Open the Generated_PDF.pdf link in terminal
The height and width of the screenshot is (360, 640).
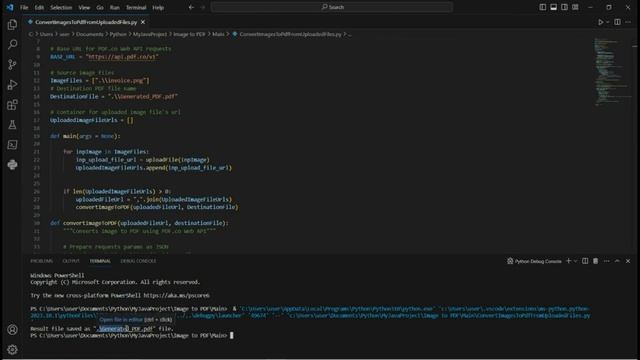tap(125, 328)
